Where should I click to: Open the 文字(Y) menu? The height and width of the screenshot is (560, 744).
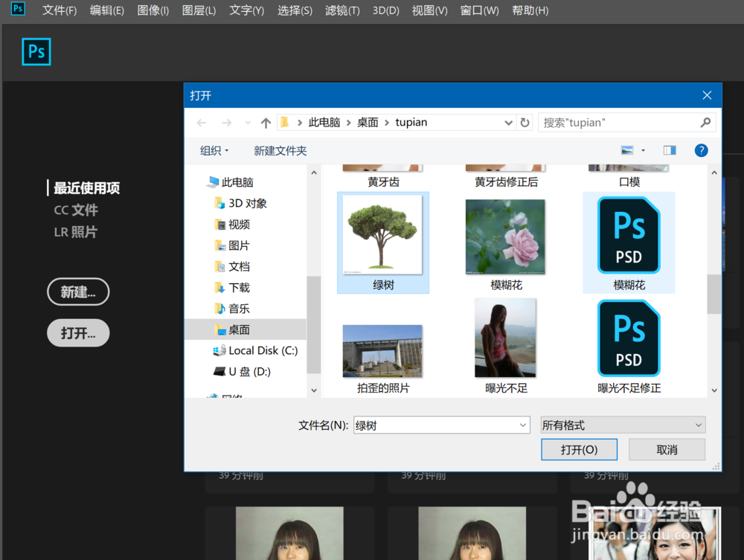[247, 10]
